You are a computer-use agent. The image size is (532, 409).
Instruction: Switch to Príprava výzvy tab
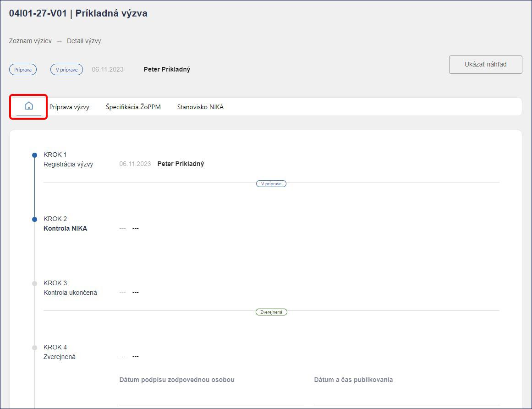pos(69,107)
